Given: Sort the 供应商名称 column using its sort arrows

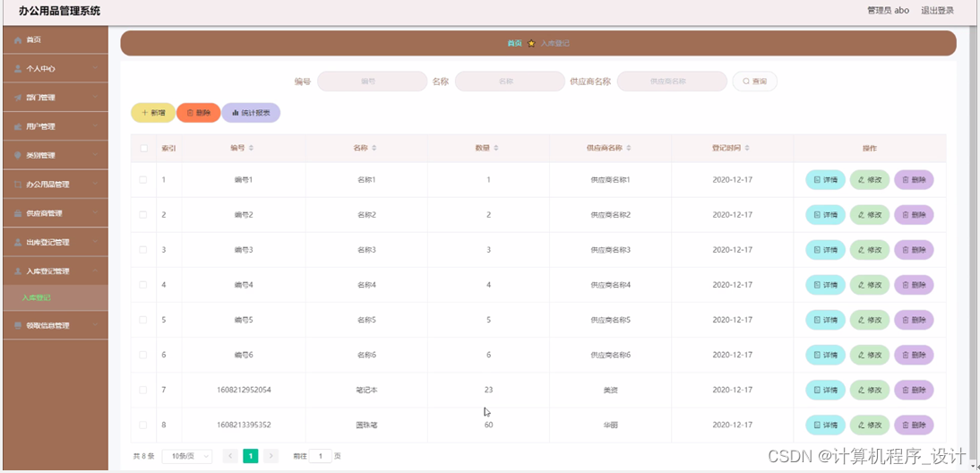Looking at the screenshot, I should pyautogui.click(x=629, y=148).
